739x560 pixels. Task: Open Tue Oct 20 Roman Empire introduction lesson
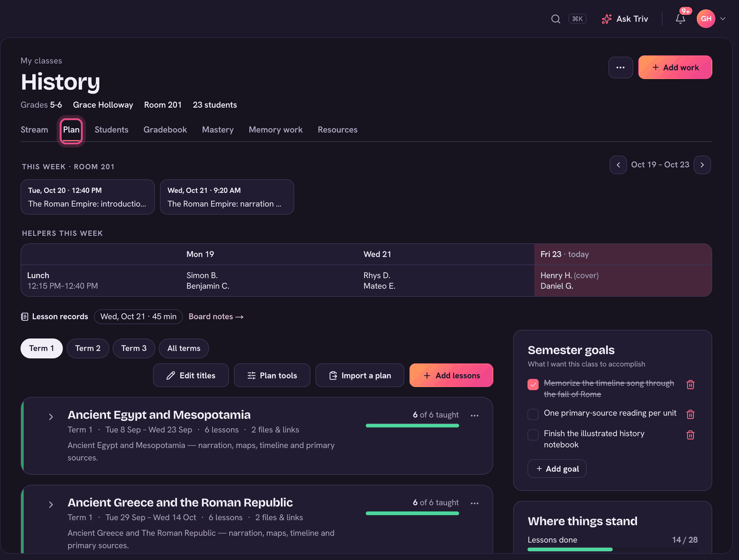coord(88,197)
